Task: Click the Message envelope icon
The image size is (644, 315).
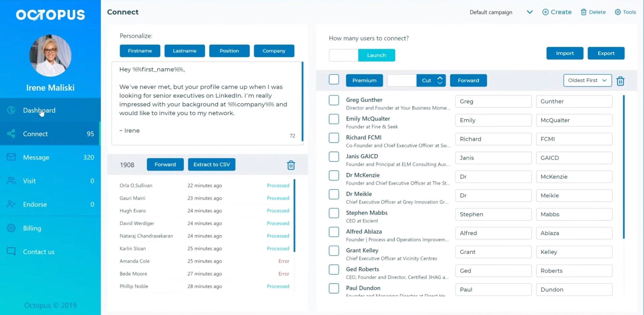Action: pyautogui.click(x=11, y=157)
